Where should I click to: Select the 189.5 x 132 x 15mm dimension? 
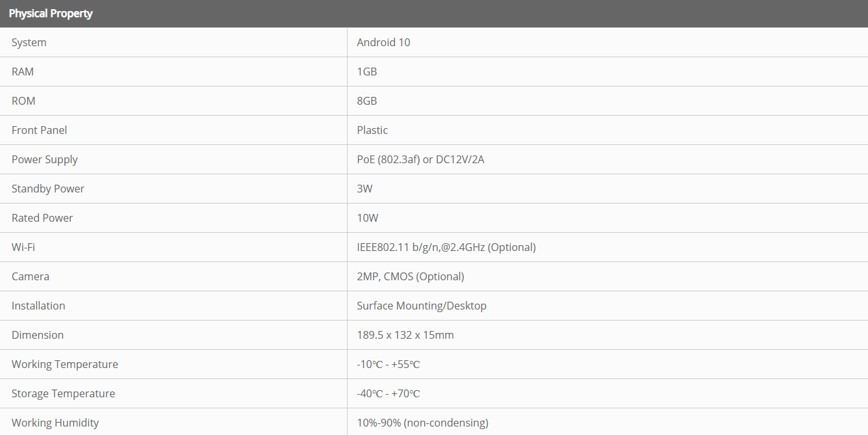(405, 335)
